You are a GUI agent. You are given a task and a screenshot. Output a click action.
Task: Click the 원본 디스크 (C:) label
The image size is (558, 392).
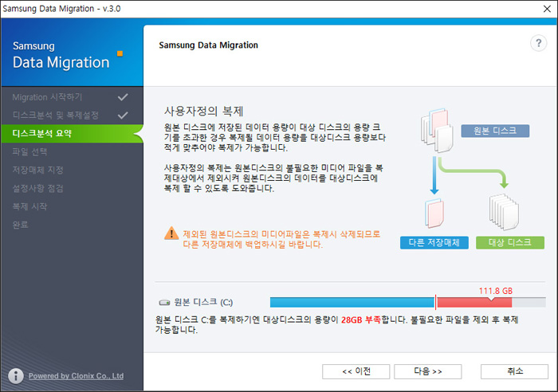click(203, 302)
